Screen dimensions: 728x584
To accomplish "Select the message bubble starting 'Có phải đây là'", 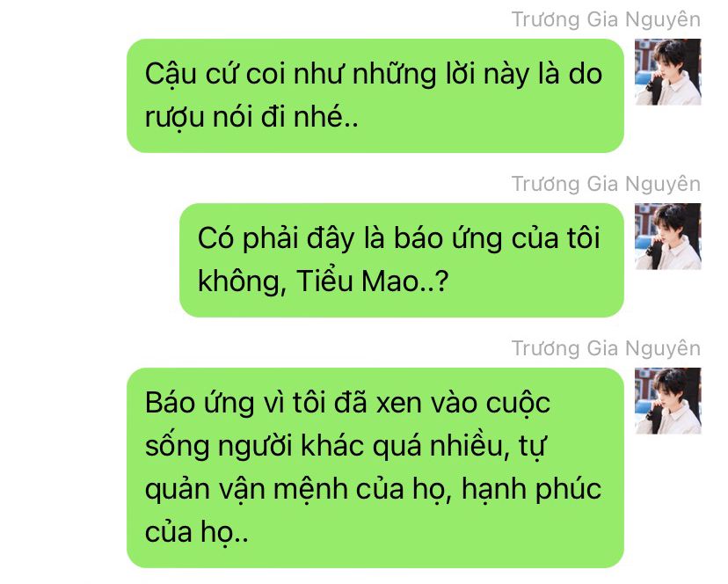I will pos(402,260).
